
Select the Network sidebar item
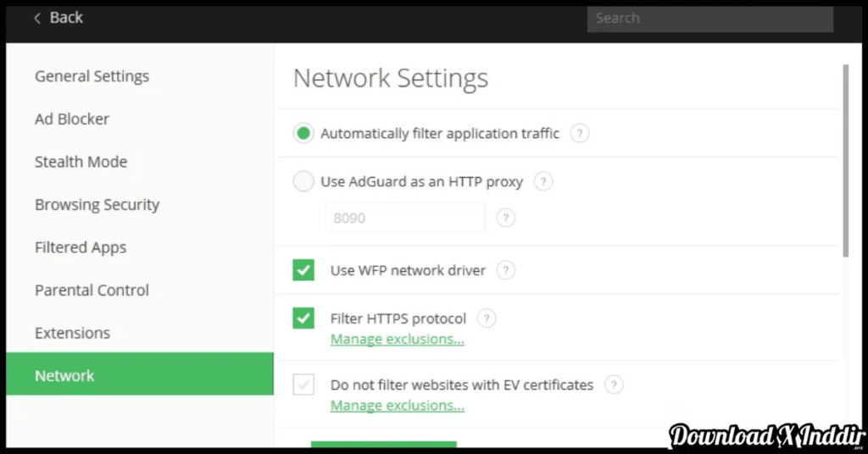pyautogui.click(x=140, y=374)
